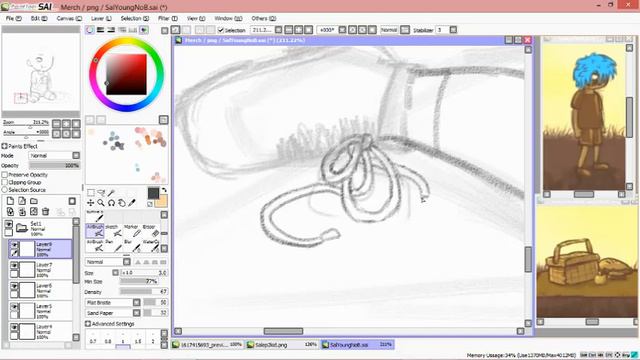Open the layer Mode dropdown
The height and width of the screenshot is (360, 640).
coord(76,156)
